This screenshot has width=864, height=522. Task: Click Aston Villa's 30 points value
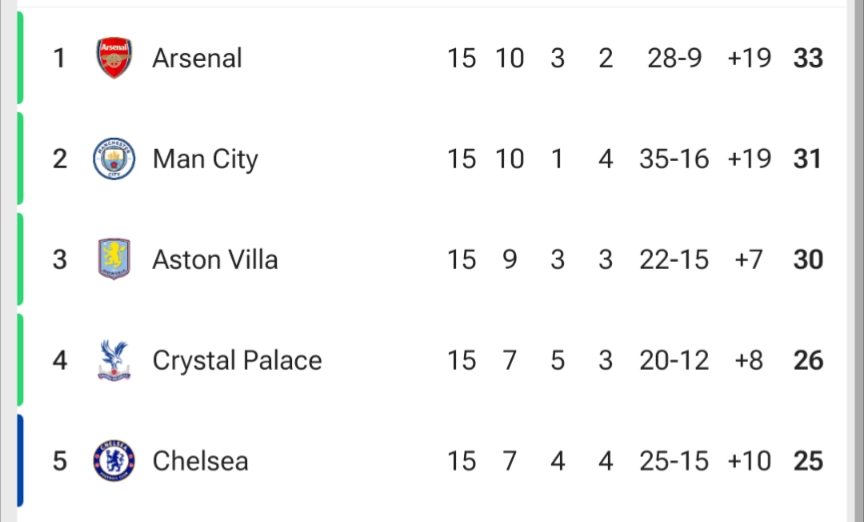click(x=808, y=260)
